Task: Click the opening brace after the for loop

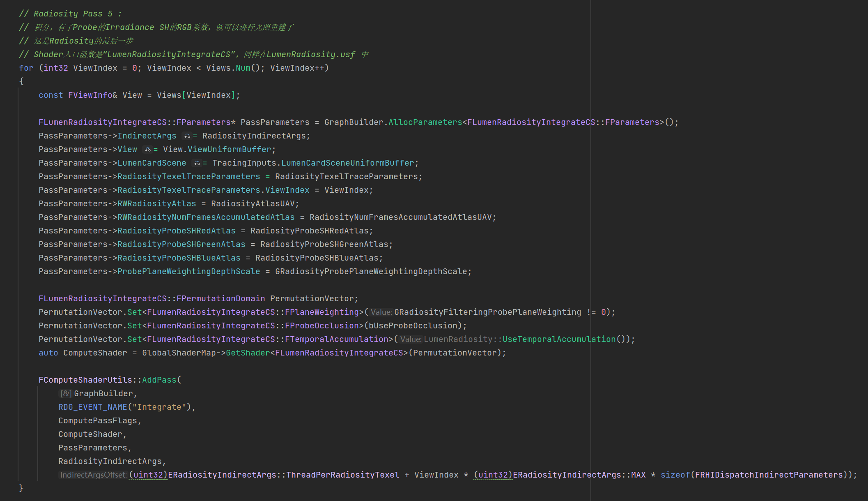Action: 21,81
